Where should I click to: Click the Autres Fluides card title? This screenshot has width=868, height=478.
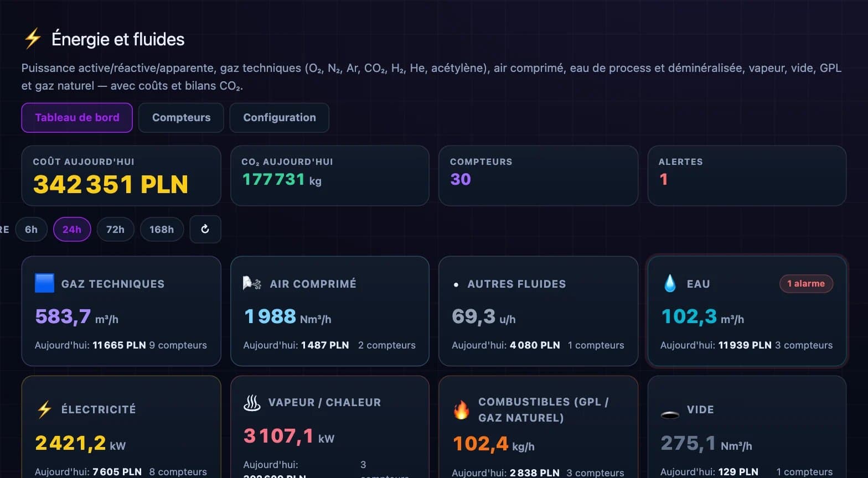pyautogui.click(x=516, y=284)
